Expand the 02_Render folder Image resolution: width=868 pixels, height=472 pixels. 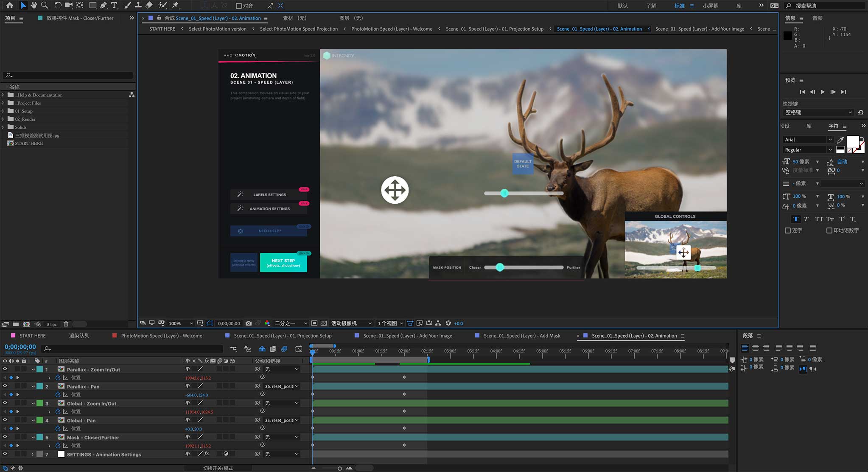[x=3, y=119]
